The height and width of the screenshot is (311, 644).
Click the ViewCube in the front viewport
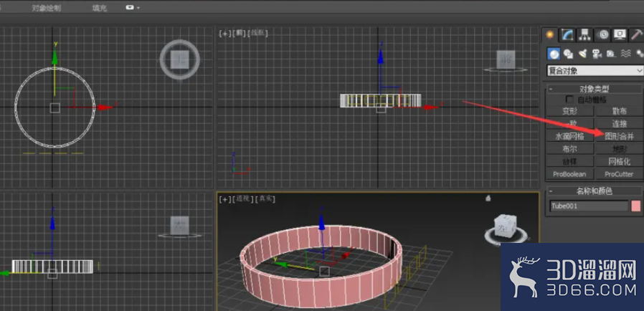click(505, 60)
